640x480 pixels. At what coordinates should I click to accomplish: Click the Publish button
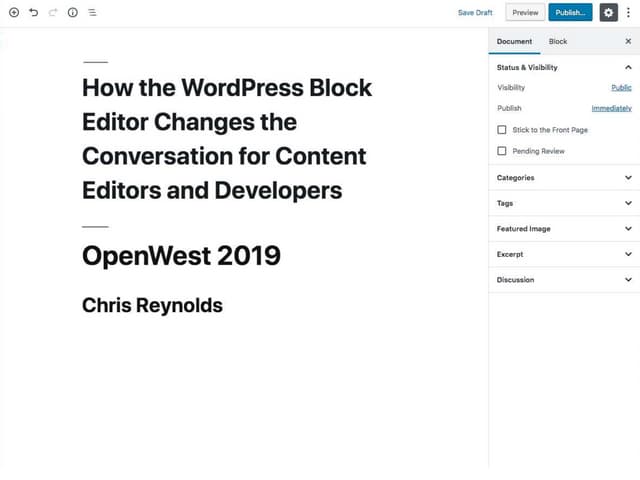pos(570,13)
